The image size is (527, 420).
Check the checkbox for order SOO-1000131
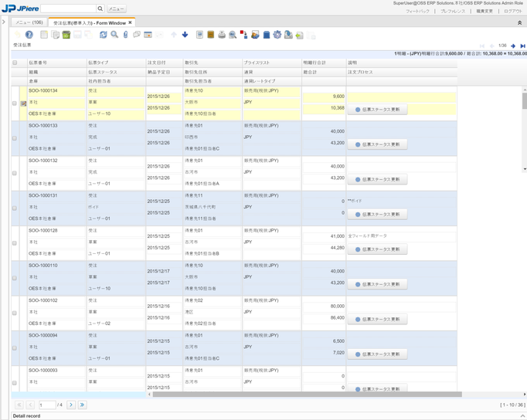[15, 208]
